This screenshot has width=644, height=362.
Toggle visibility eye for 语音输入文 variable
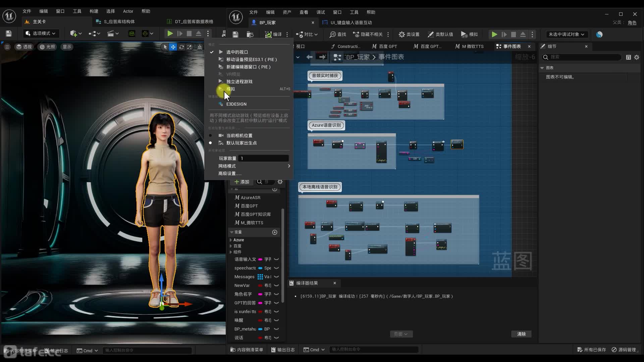(x=276, y=259)
